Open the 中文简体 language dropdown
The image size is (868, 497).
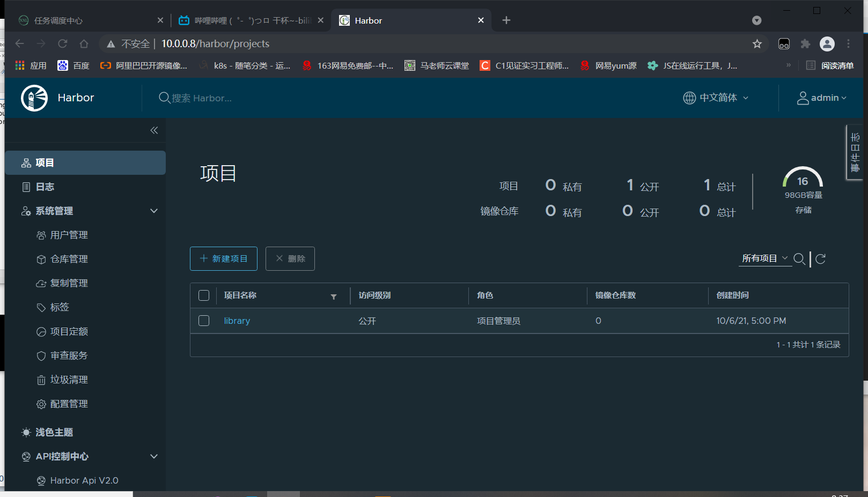point(716,98)
